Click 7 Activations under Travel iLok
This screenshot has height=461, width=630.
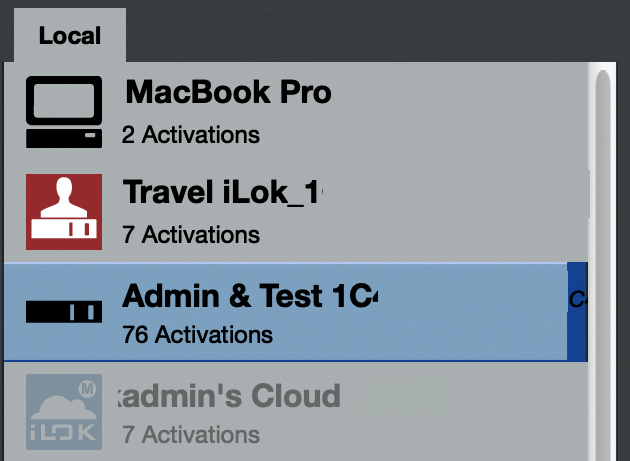pyautogui.click(x=190, y=235)
